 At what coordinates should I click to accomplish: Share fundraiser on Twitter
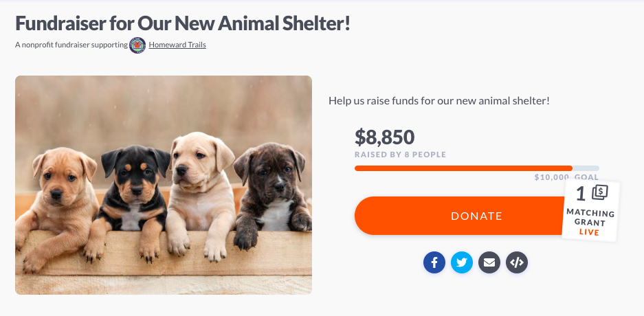click(x=462, y=262)
